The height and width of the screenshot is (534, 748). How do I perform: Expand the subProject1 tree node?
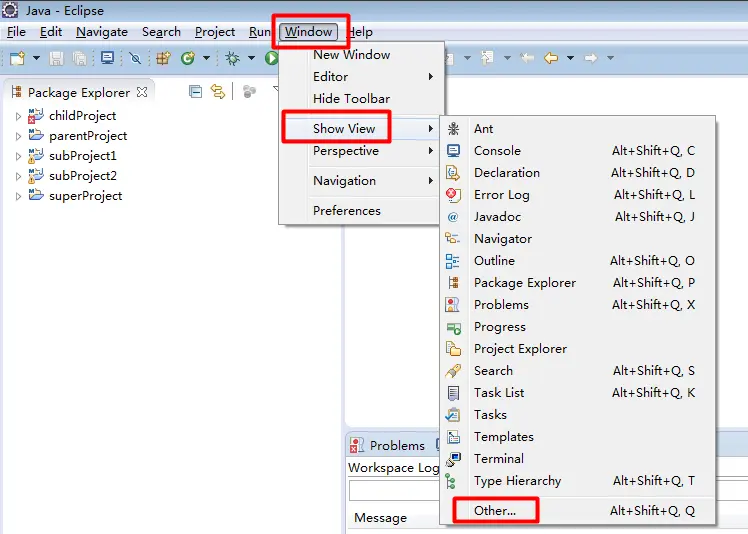point(18,156)
